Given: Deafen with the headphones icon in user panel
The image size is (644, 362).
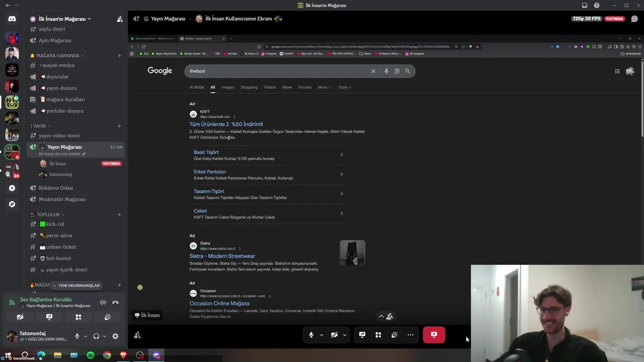Looking at the screenshot, I should [96, 336].
